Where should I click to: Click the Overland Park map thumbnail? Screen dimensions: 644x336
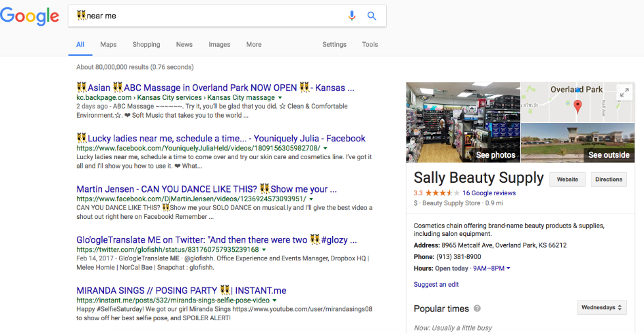pos(578,102)
